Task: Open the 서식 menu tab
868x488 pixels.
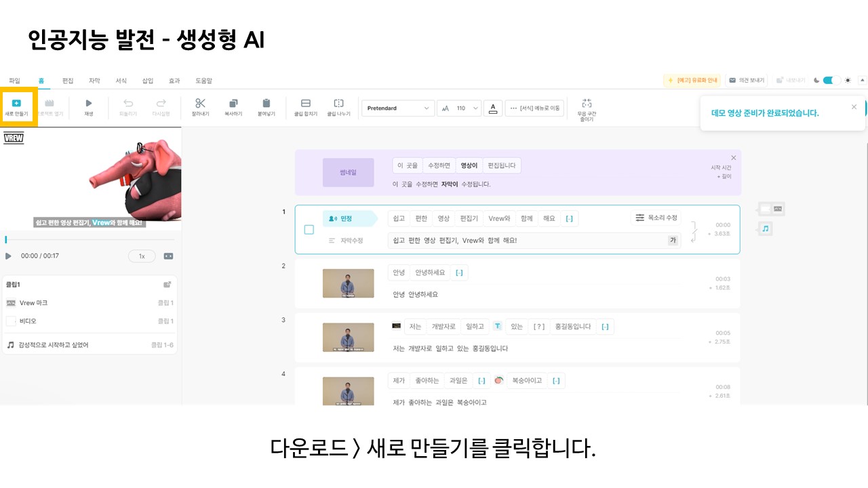Action: pyautogui.click(x=121, y=81)
